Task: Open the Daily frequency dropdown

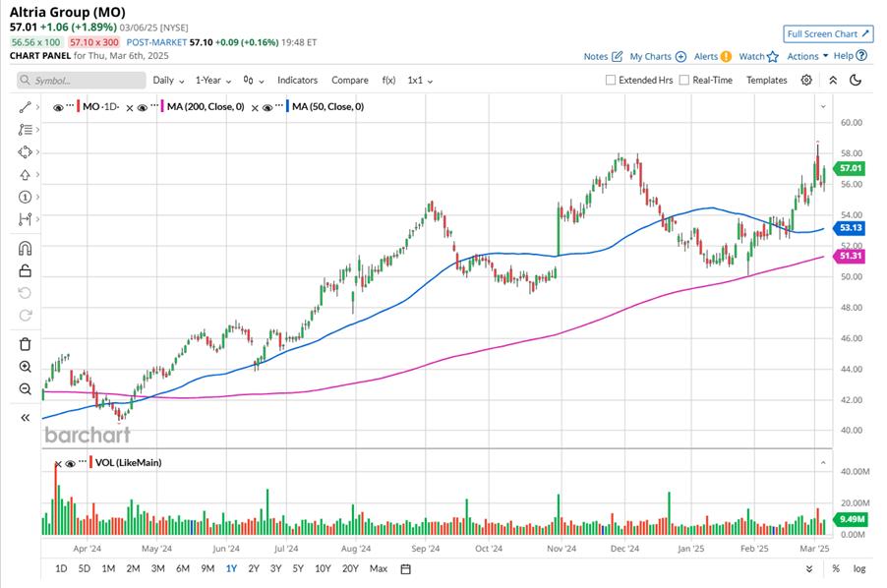Action: point(168,81)
